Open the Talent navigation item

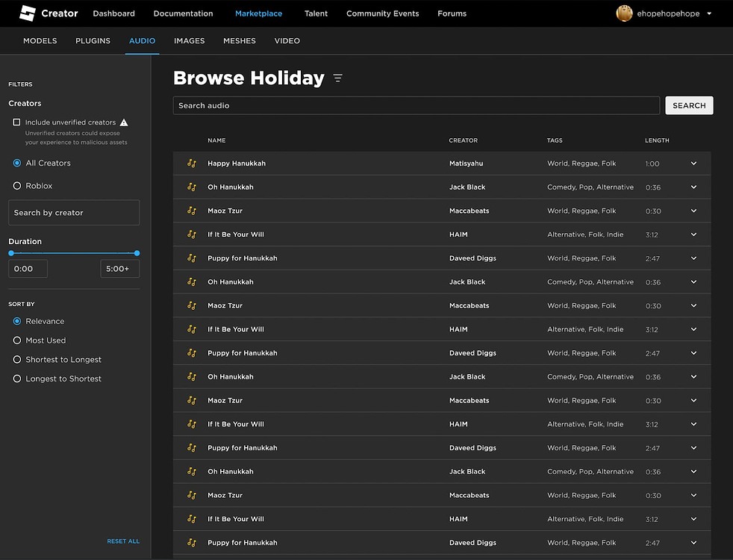pyautogui.click(x=316, y=13)
